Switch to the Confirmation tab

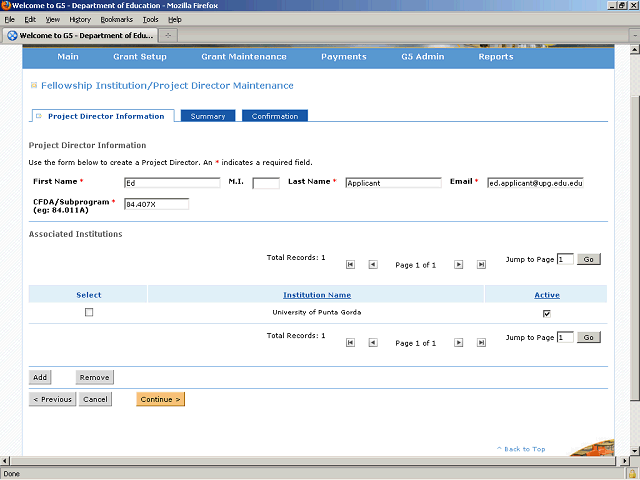tap(275, 116)
